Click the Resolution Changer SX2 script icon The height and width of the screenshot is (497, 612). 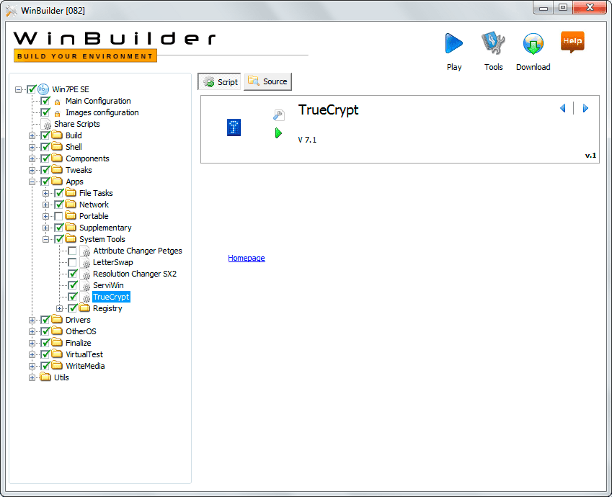coord(85,274)
